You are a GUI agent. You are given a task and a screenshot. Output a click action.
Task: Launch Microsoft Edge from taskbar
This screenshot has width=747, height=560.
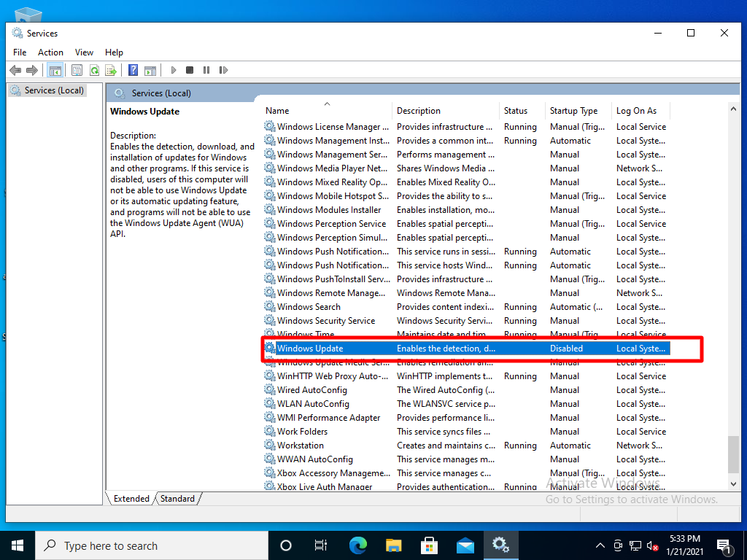tap(358, 545)
